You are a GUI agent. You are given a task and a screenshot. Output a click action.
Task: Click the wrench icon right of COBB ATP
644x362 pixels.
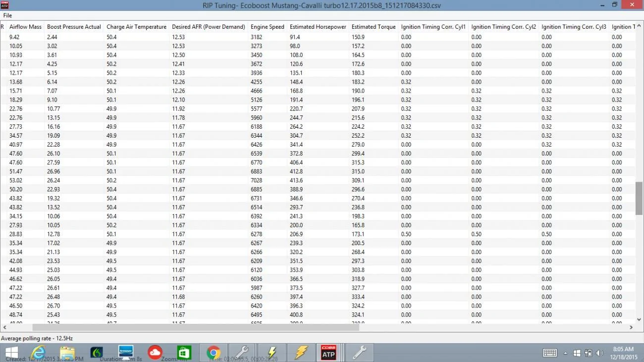(359, 353)
